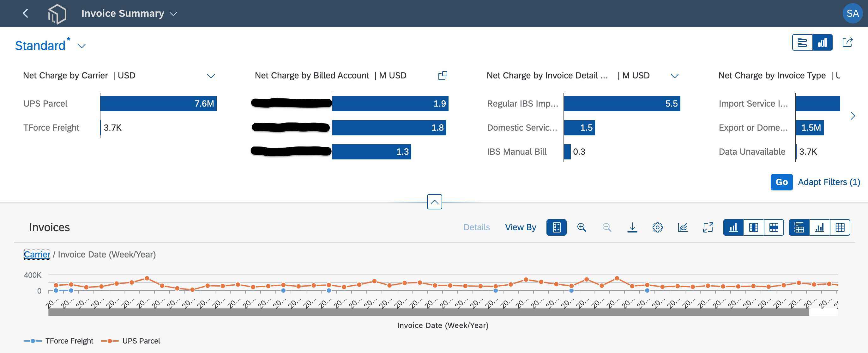Toggle the chart legend visibility

pos(556,227)
